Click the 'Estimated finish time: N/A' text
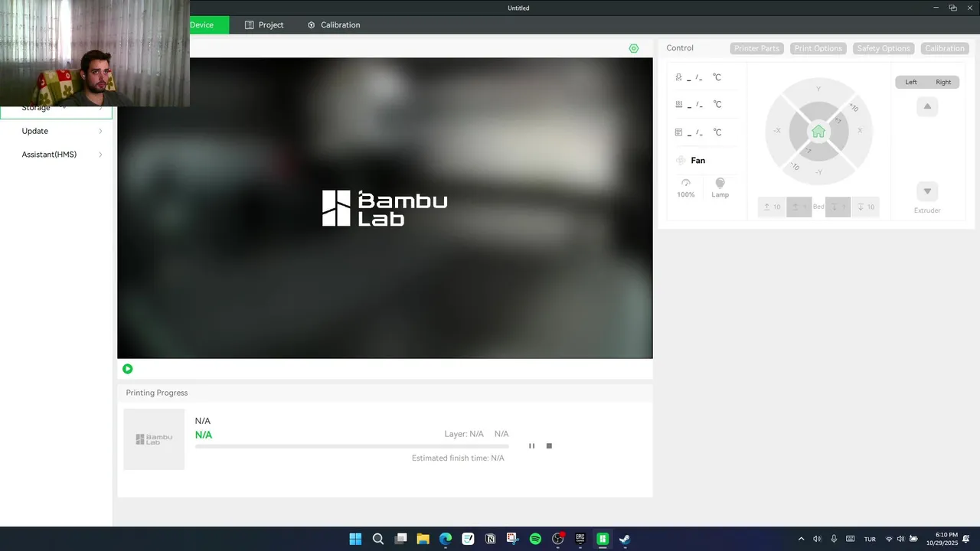The image size is (980, 551). (458, 458)
